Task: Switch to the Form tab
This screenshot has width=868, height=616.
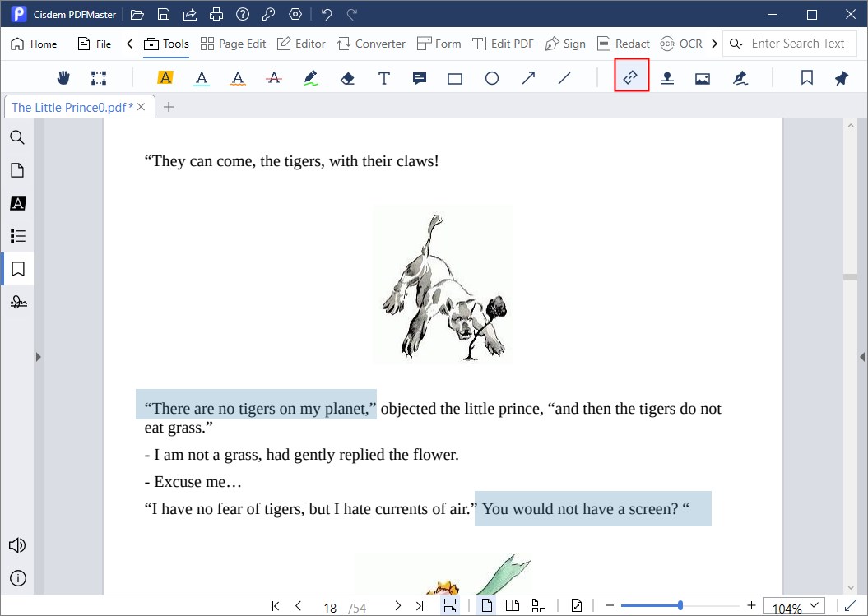Action: click(439, 44)
